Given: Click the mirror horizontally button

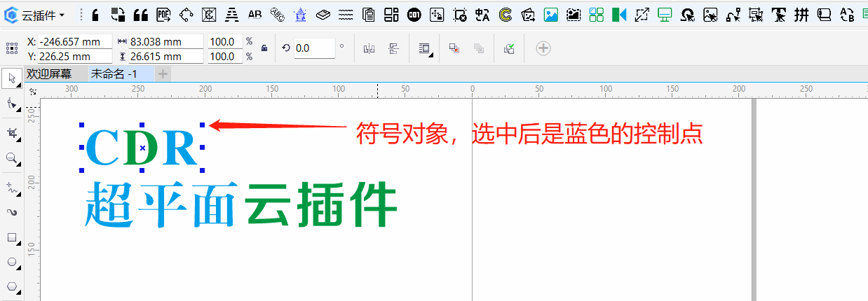Looking at the screenshot, I should [369, 48].
